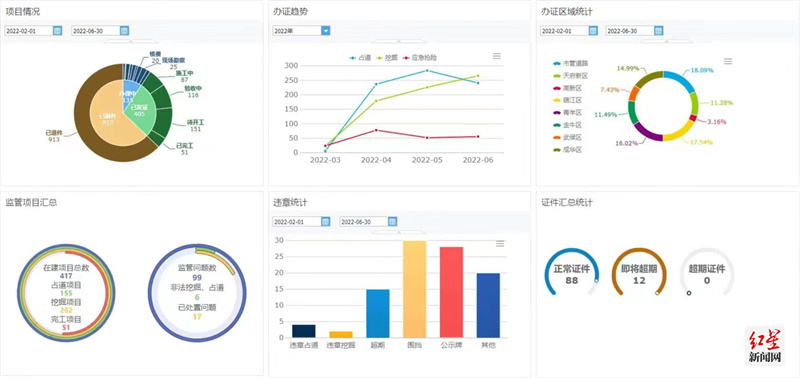Open the 办证区域统计 end date calendar icon
This screenshot has height=378, width=800.
point(659,31)
